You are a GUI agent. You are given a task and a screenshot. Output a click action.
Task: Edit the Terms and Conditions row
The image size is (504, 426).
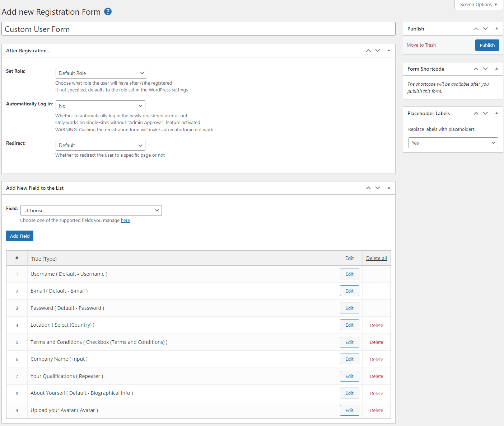[350, 342]
